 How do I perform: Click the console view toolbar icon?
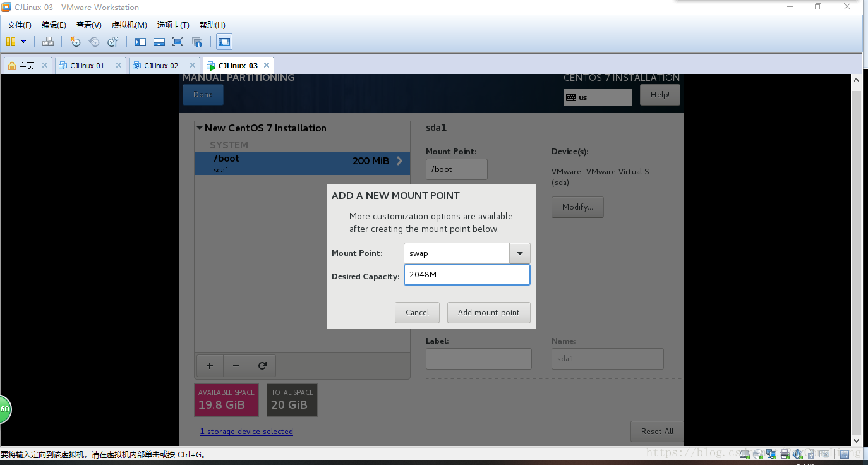[x=224, y=42]
